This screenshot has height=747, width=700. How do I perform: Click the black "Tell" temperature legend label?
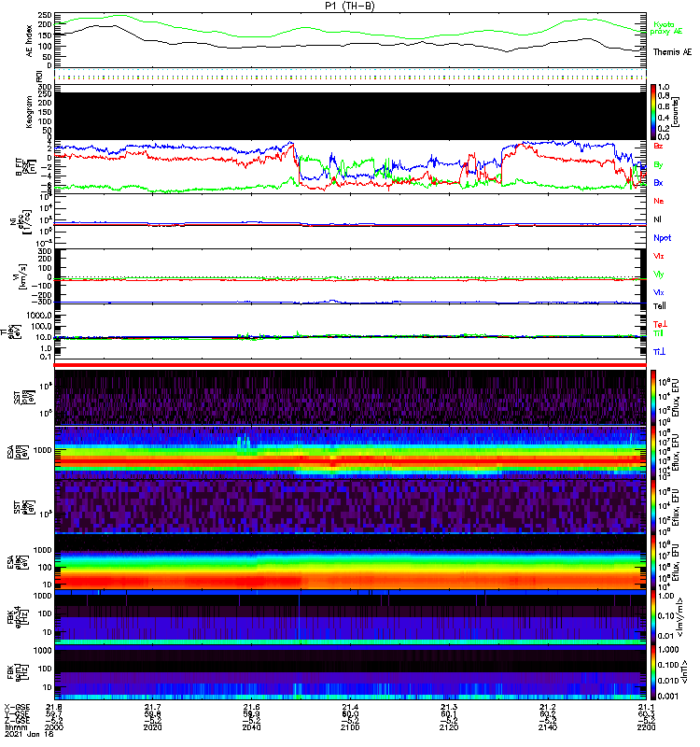pos(659,306)
